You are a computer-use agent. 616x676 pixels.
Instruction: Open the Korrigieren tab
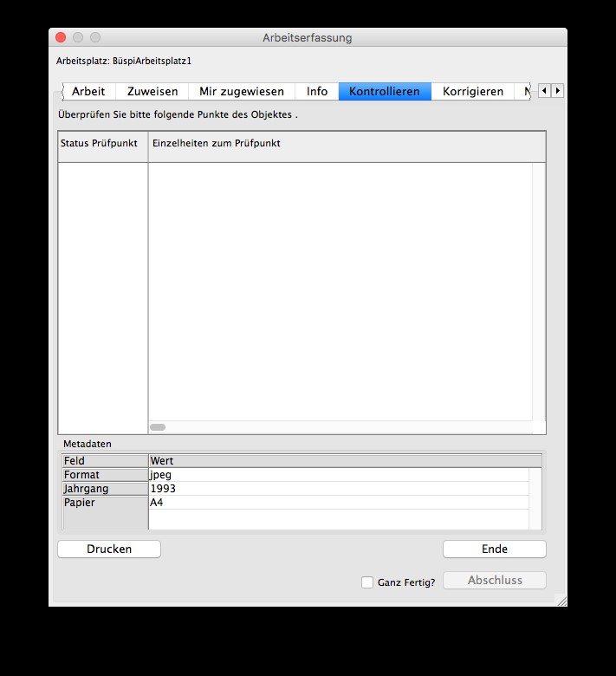pyautogui.click(x=472, y=91)
